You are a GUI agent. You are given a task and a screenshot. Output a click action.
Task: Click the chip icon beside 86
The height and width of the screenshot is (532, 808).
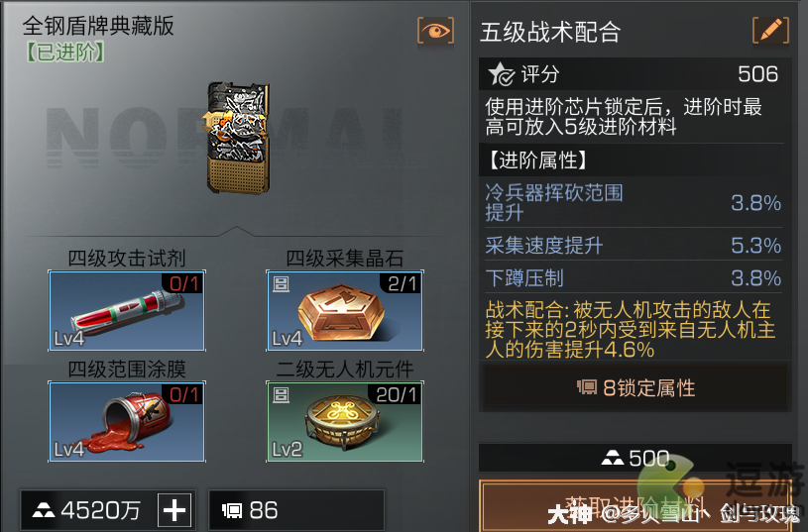click(x=232, y=510)
